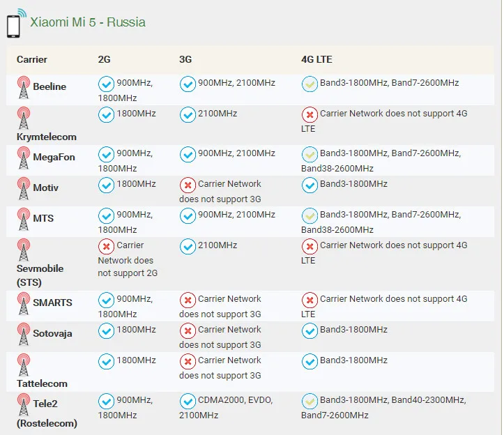
Task: Select the MTS carrier name
Action: pos(43,218)
